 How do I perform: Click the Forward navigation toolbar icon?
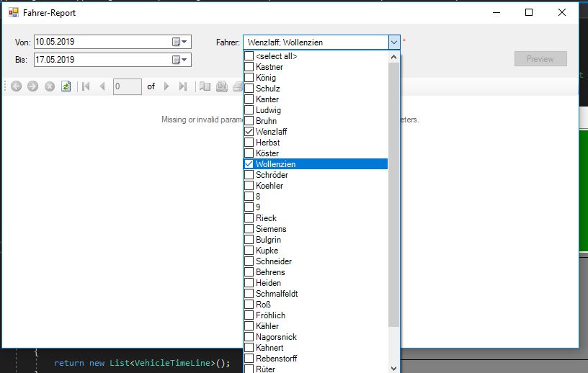point(32,86)
